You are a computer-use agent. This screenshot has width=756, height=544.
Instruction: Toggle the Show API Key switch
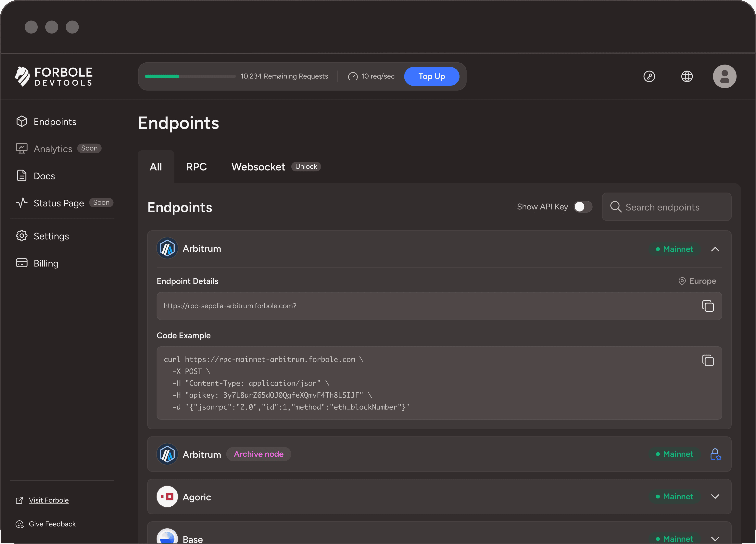click(x=583, y=207)
